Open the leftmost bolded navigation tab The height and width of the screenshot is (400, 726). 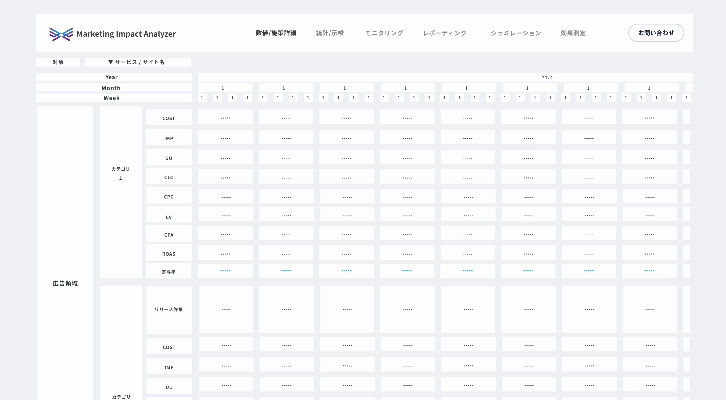coord(275,33)
